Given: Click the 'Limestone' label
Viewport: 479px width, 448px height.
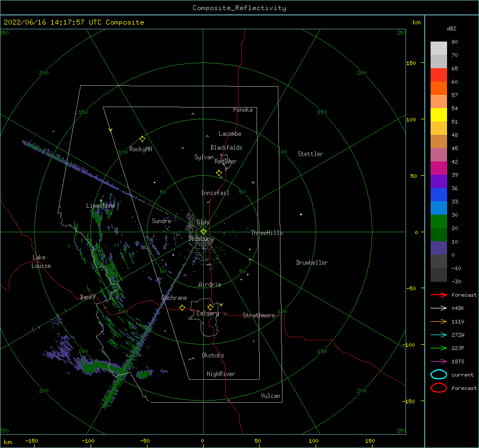Looking at the screenshot, I should [101, 206].
